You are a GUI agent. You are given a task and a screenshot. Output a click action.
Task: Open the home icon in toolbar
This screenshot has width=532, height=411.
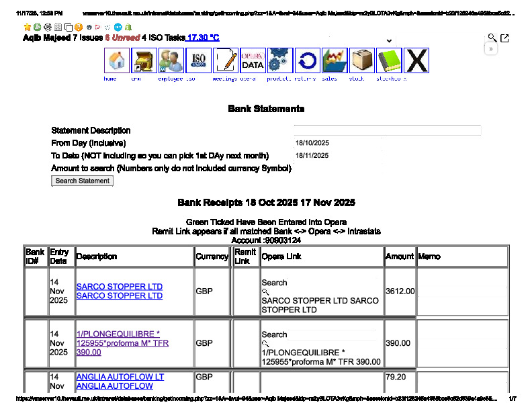click(x=117, y=61)
